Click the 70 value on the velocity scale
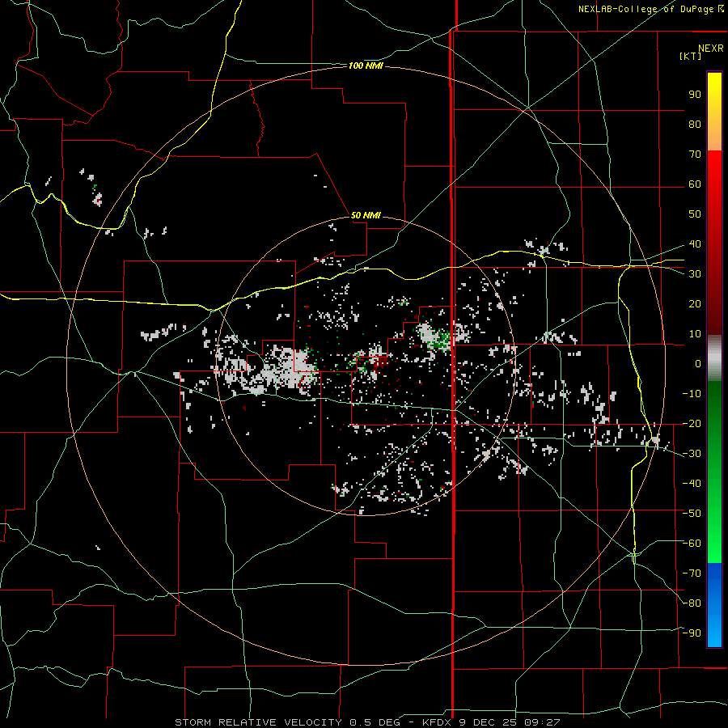Image resolution: width=728 pixels, height=728 pixels. coord(695,154)
